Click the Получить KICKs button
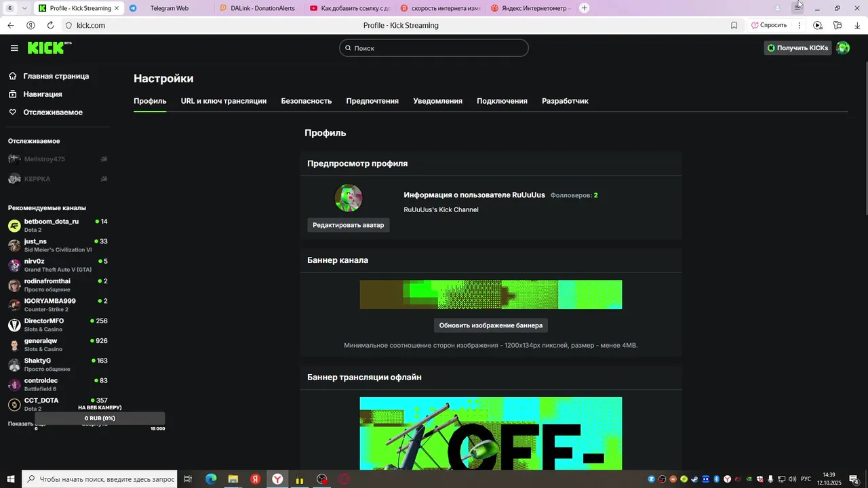The height and width of the screenshot is (488, 868). 798,48
